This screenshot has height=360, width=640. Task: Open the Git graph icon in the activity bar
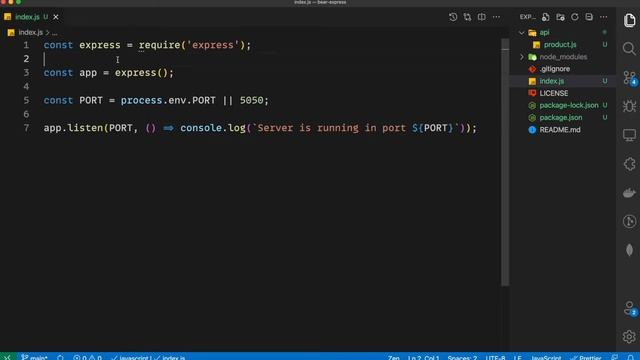click(629, 221)
